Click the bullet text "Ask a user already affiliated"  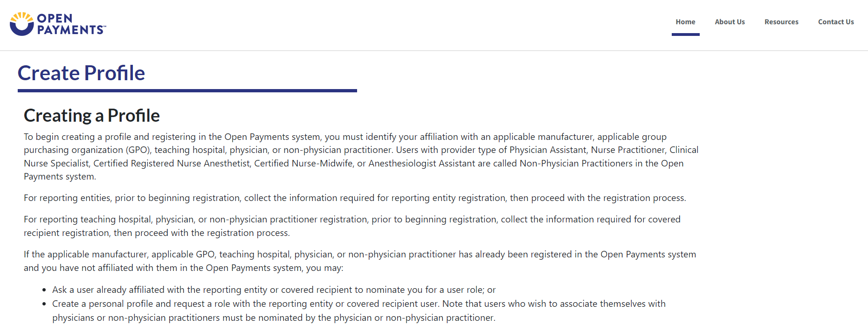coord(274,290)
